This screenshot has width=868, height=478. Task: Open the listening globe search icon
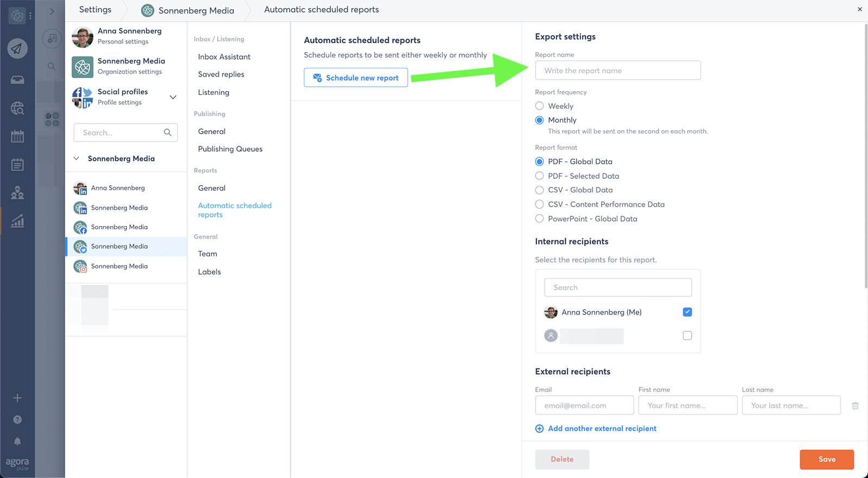coord(17,108)
